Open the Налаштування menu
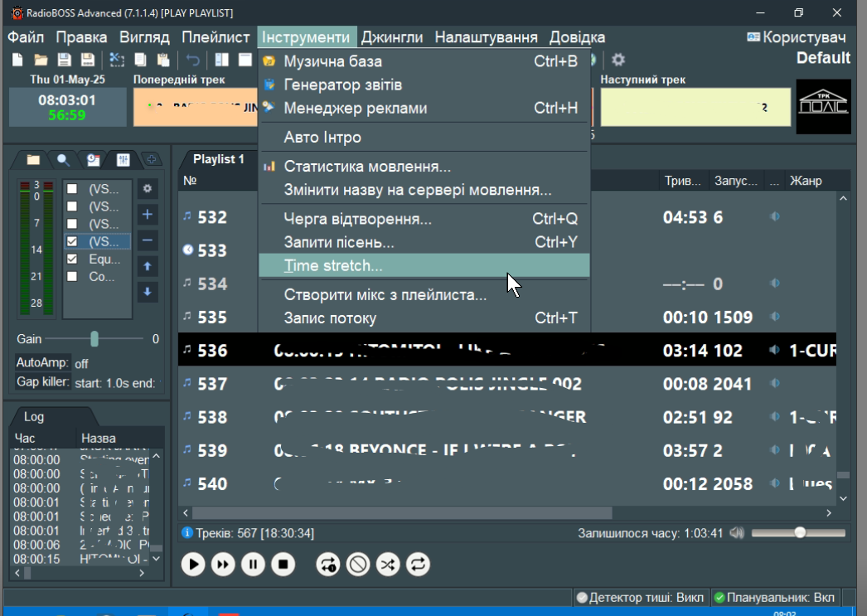867x616 pixels. (x=486, y=37)
